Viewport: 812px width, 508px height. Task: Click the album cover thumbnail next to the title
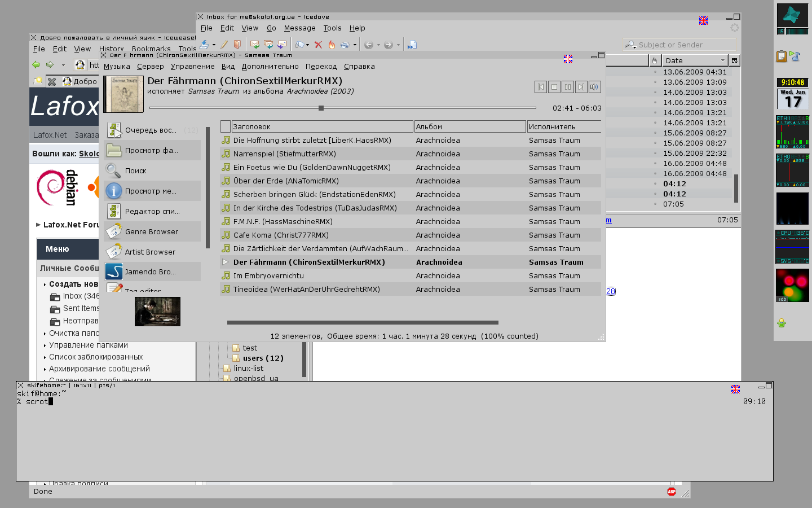pos(123,94)
